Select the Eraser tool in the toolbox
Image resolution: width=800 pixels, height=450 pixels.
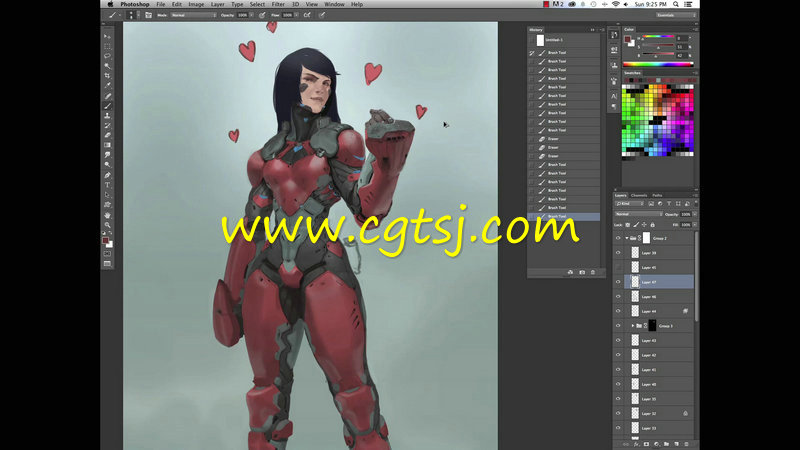click(107, 135)
